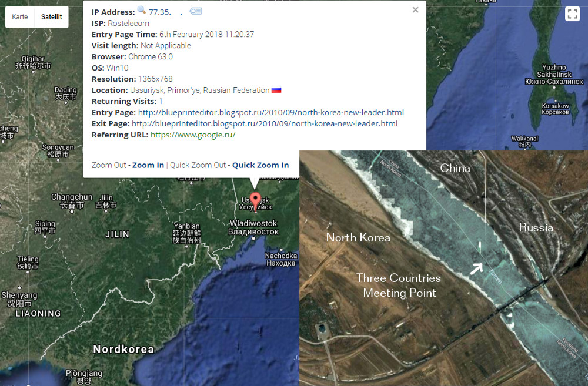The width and height of the screenshot is (588, 386).
Task: Click the inset Three Countries satellite image
Action: click(443, 268)
